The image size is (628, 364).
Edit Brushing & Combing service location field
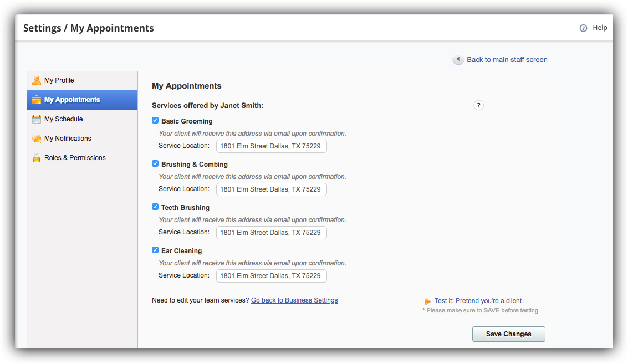pos(272,189)
